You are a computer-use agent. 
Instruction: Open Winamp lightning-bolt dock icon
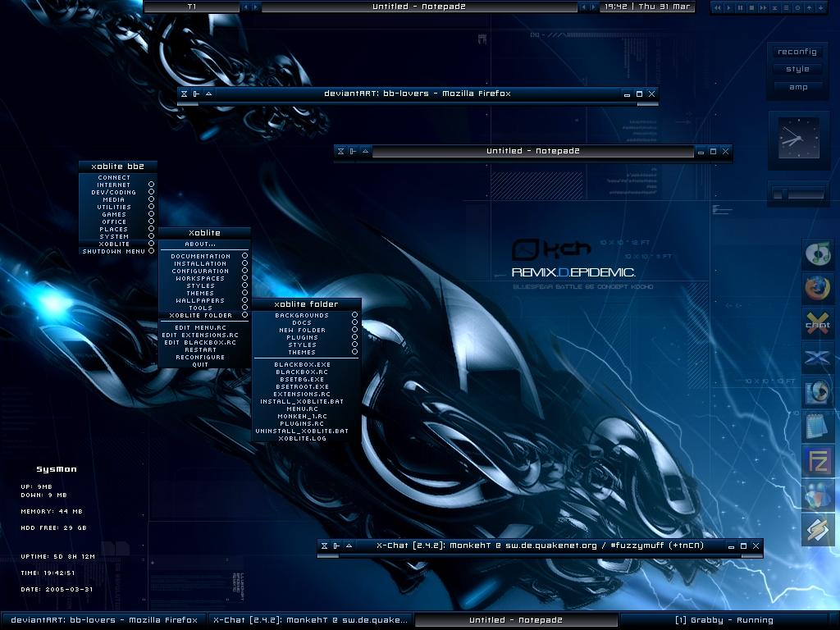(818, 531)
